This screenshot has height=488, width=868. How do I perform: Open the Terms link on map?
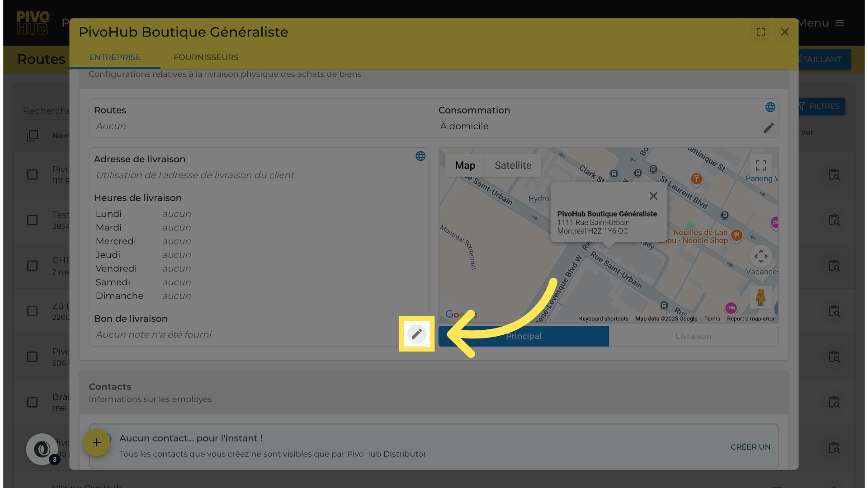point(712,319)
